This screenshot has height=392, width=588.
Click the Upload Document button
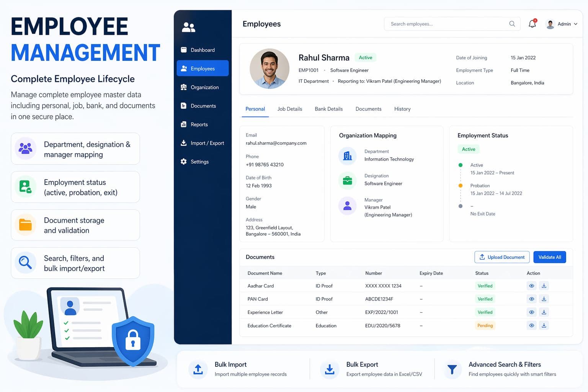pyautogui.click(x=502, y=257)
